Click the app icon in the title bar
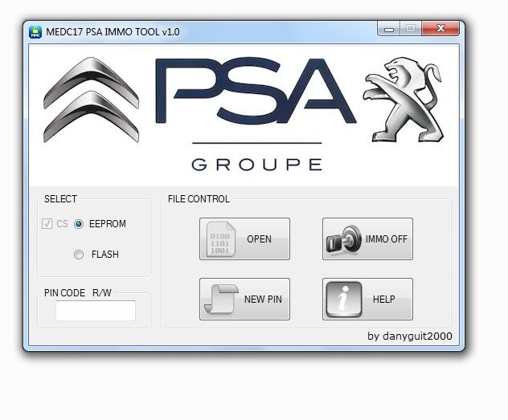 [x=35, y=32]
